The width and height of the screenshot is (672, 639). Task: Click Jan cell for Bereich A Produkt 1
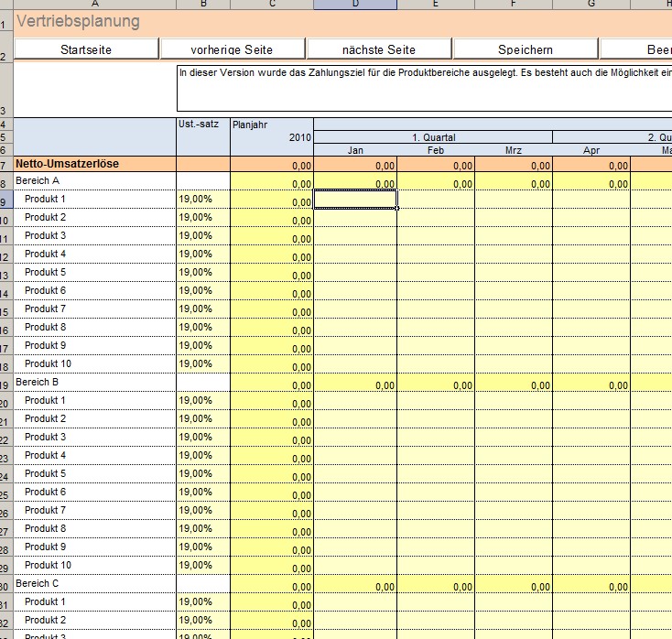click(x=355, y=200)
